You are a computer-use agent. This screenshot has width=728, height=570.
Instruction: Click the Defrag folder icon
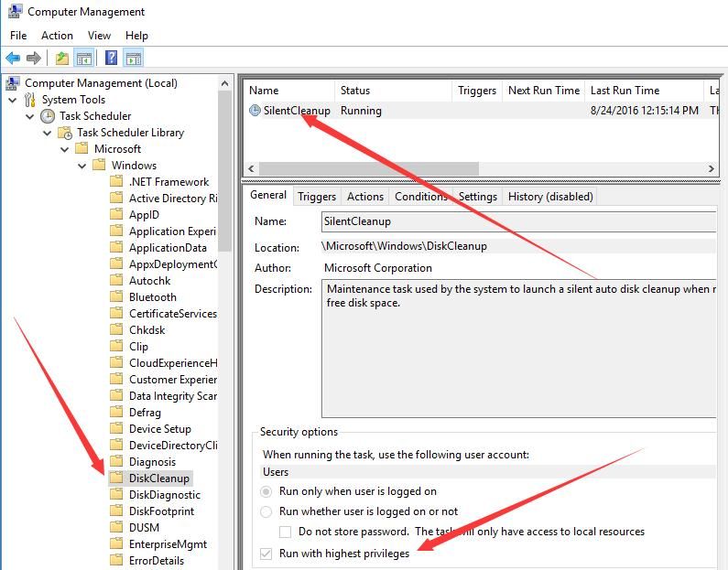pyautogui.click(x=116, y=412)
